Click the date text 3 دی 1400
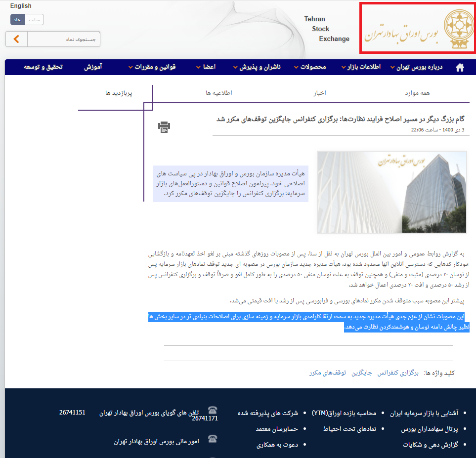 pos(438,130)
